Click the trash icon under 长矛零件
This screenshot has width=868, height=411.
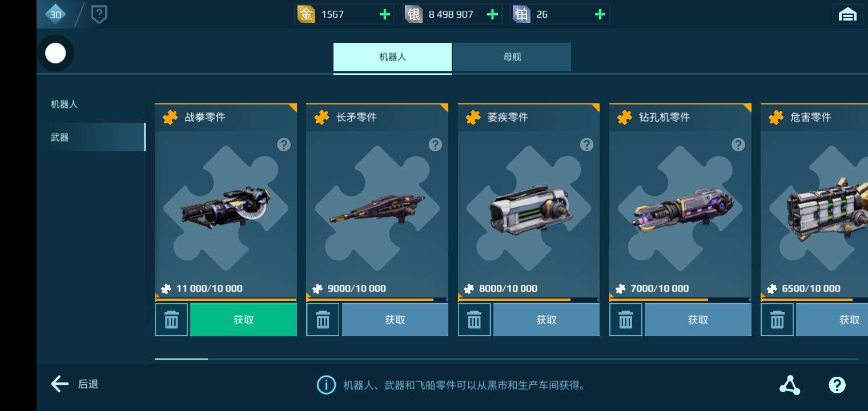tap(323, 320)
